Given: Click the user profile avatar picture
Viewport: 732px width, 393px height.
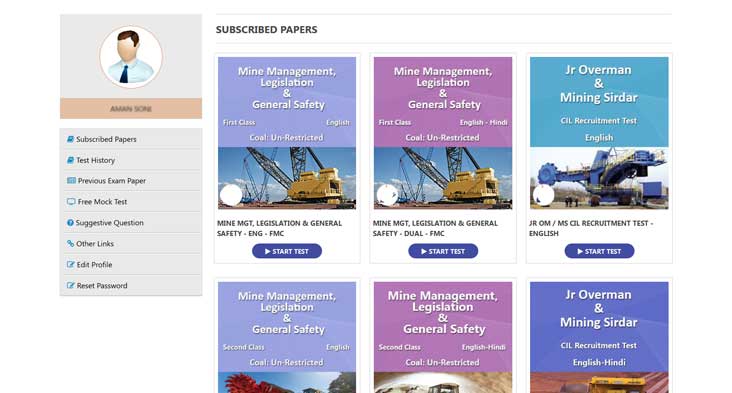Looking at the screenshot, I should pyautogui.click(x=131, y=56).
